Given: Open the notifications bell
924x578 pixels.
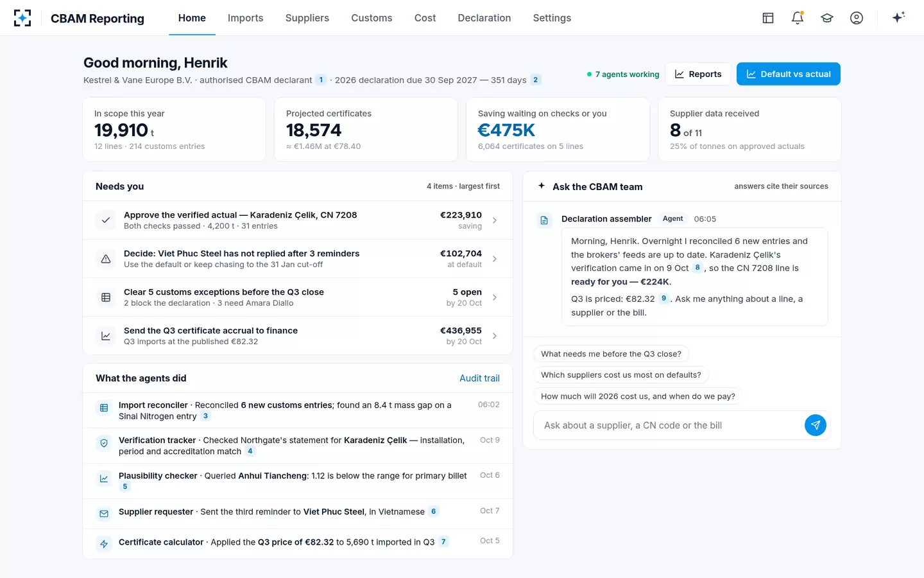Looking at the screenshot, I should click(798, 18).
